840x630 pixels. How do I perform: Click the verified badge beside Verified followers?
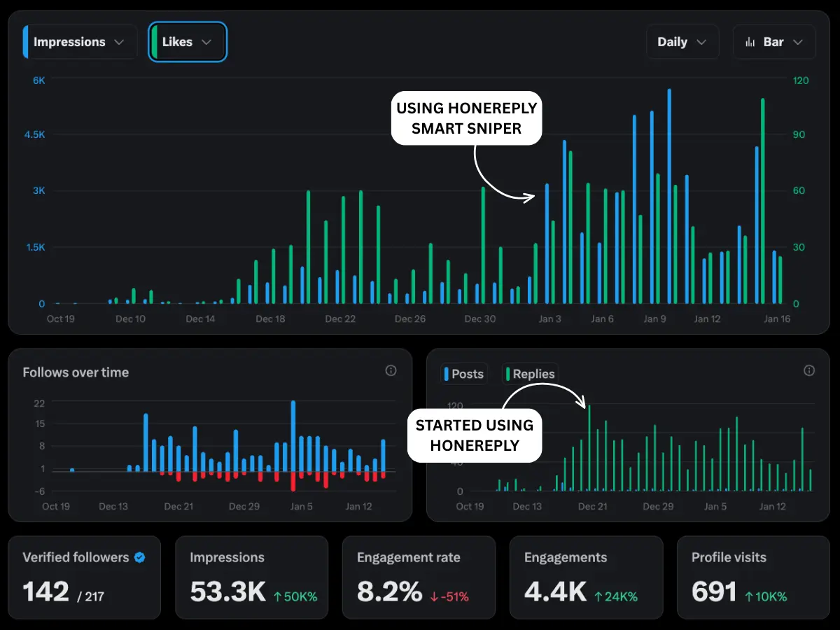click(x=139, y=557)
